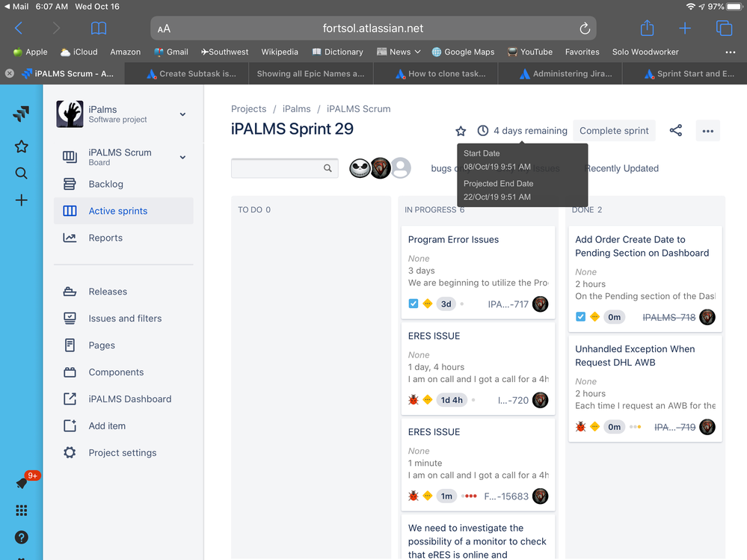Click assignee avatar on IPA-717 card
This screenshot has height=560, width=747.
pos(540,304)
